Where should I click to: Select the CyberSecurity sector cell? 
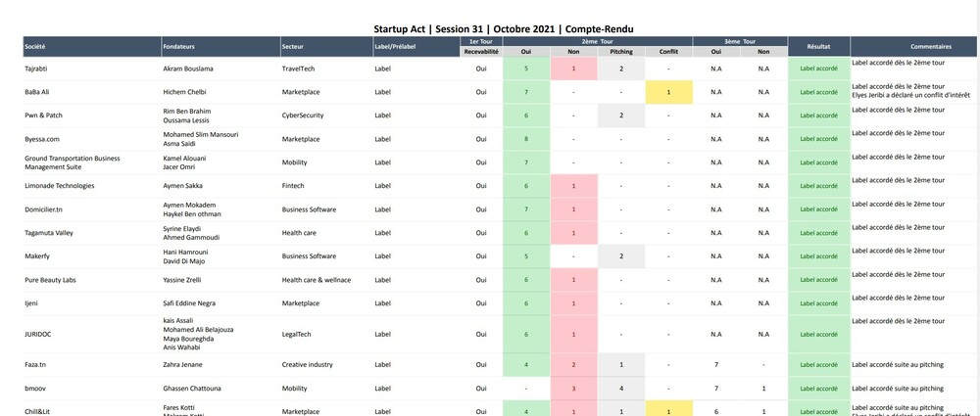click(x=304, y=116)
